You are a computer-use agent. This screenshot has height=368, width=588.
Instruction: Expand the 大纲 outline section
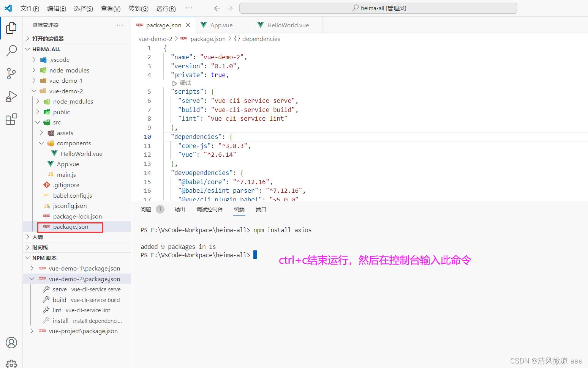pos(28,237)
